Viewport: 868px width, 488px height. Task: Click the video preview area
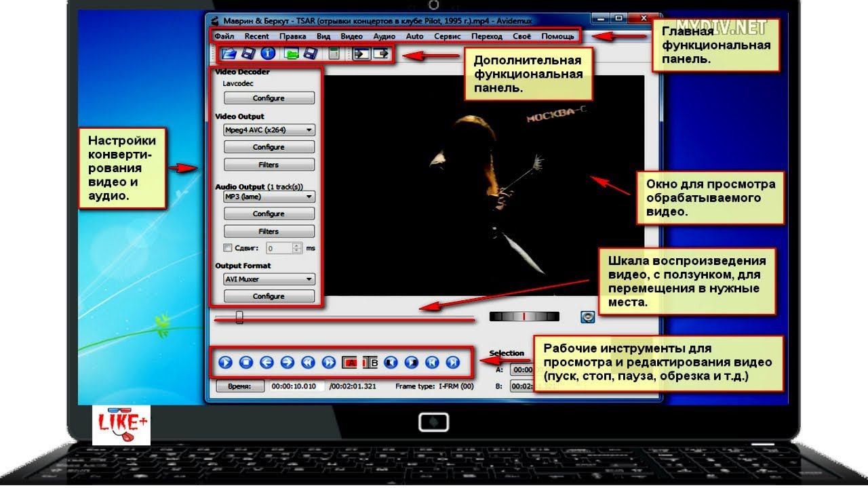click(x=483, y=185)
